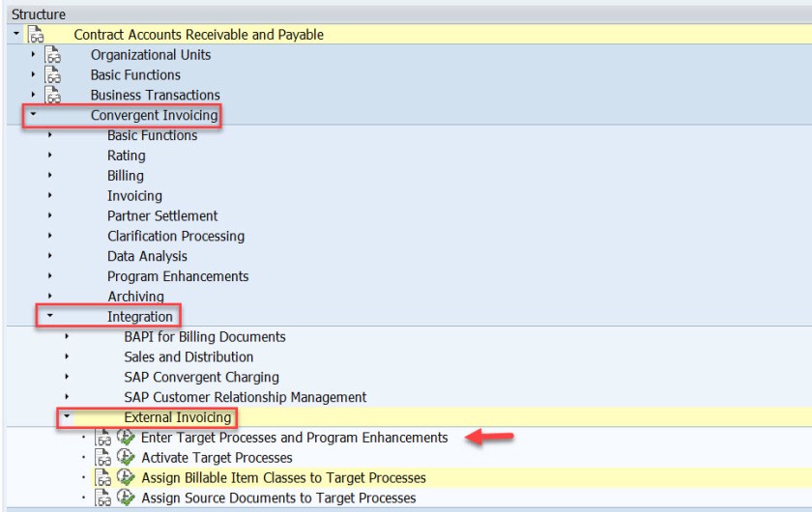Select the BAPI for Billing Documents item
812x512 pixels.
click(204, 337)
